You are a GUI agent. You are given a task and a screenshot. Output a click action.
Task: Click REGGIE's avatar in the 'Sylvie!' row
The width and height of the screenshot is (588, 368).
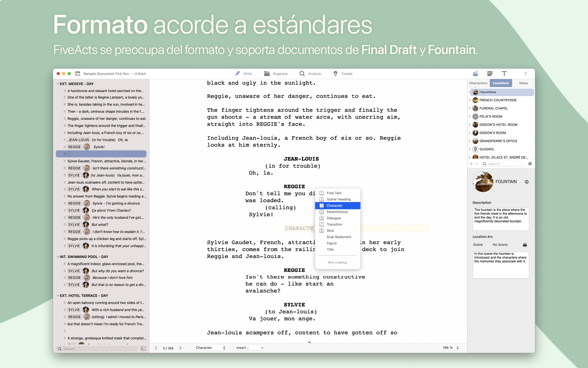87,147
